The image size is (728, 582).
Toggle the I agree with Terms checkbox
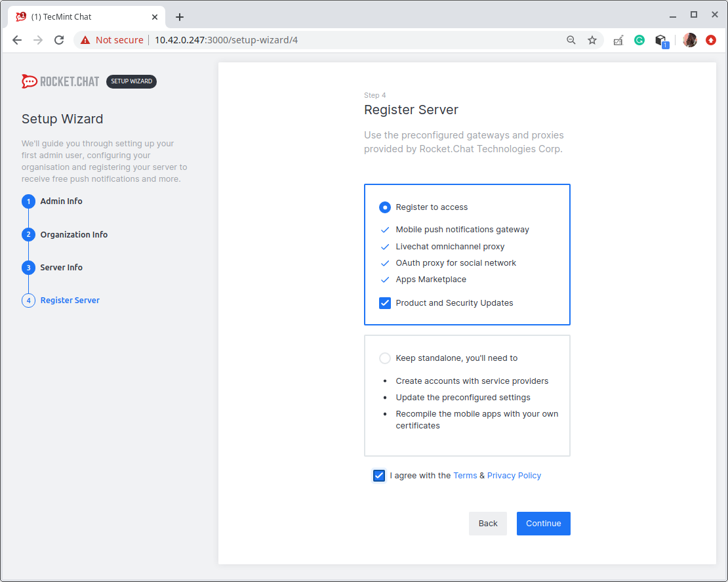pos(379,476)
